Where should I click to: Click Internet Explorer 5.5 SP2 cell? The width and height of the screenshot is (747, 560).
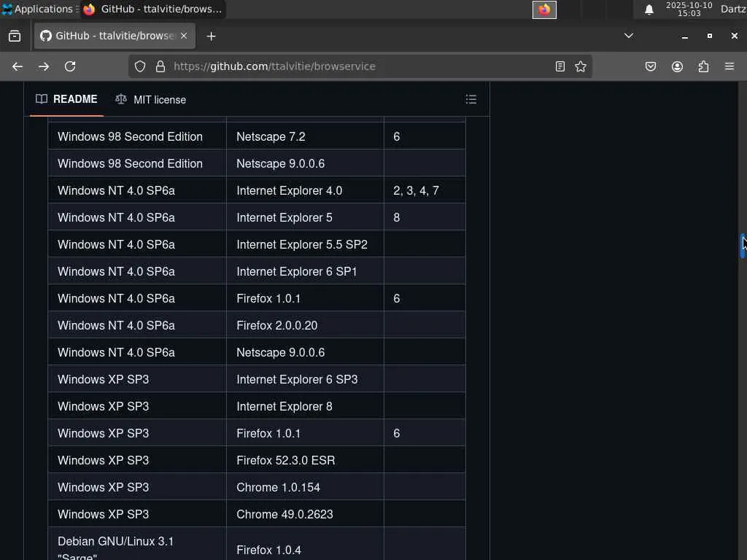pyautogui.click(x=305, y=244)
